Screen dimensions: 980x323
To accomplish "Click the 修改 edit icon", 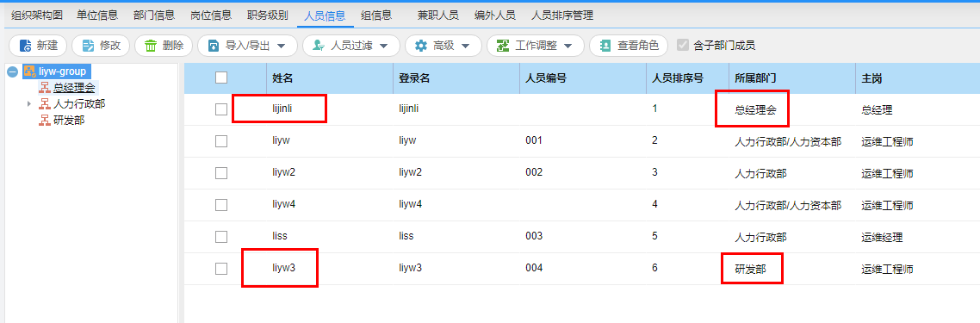I will pyautogui.click(x=89, y=46).
